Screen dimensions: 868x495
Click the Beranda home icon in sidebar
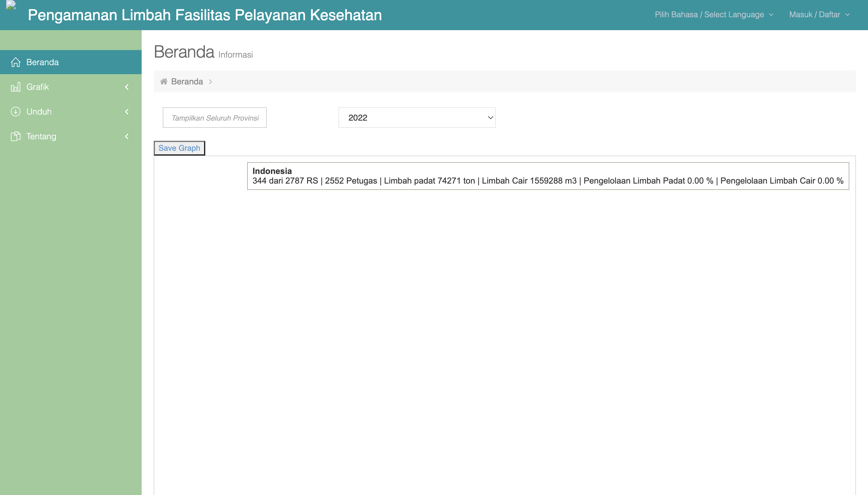pos(16,62)
